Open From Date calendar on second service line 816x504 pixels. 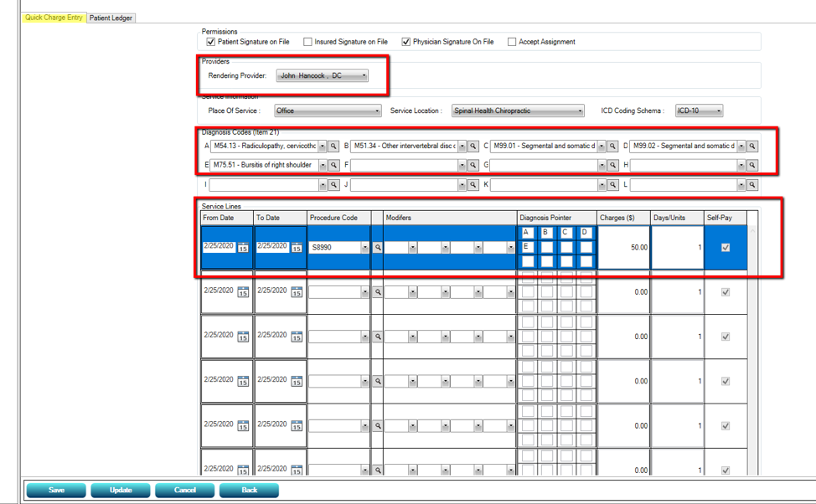pyautogui.click(x=243, y=292)
